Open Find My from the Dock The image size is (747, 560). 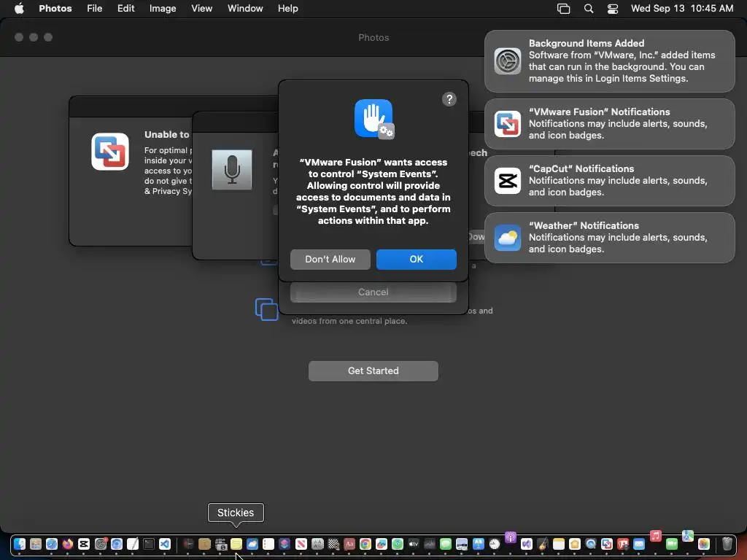[398, 544]
